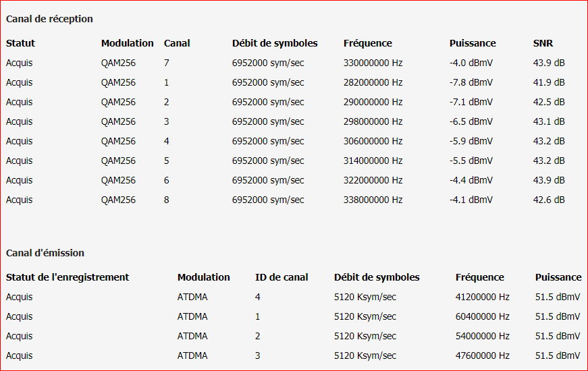Click the 42.6 dB SNR value
The height and width of the screenshot is (371, 588).
[549, 200]
